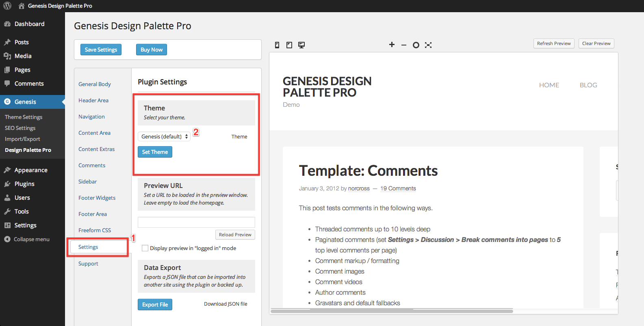Viewport: 644px width, 326px height.
Task: Click the home icon beside site name
Action: coord(22,6)
